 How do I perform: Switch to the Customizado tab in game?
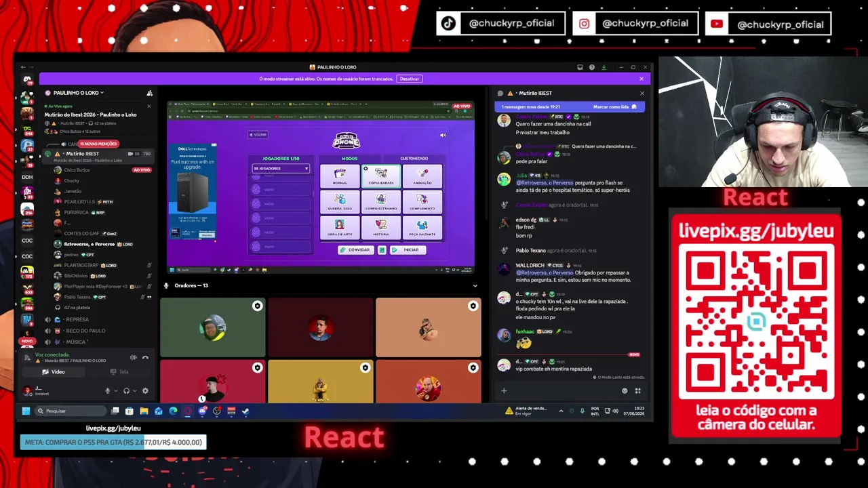(414, 159)
